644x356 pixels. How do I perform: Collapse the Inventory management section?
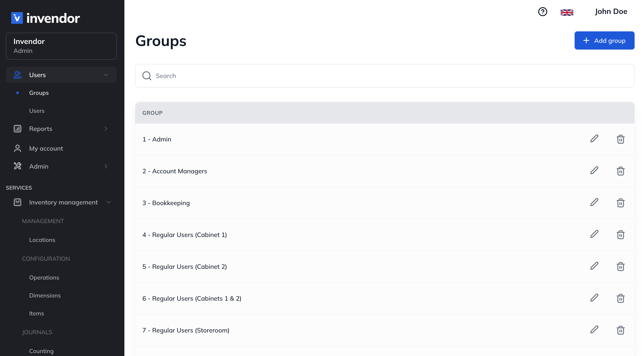tap(108, 202)
